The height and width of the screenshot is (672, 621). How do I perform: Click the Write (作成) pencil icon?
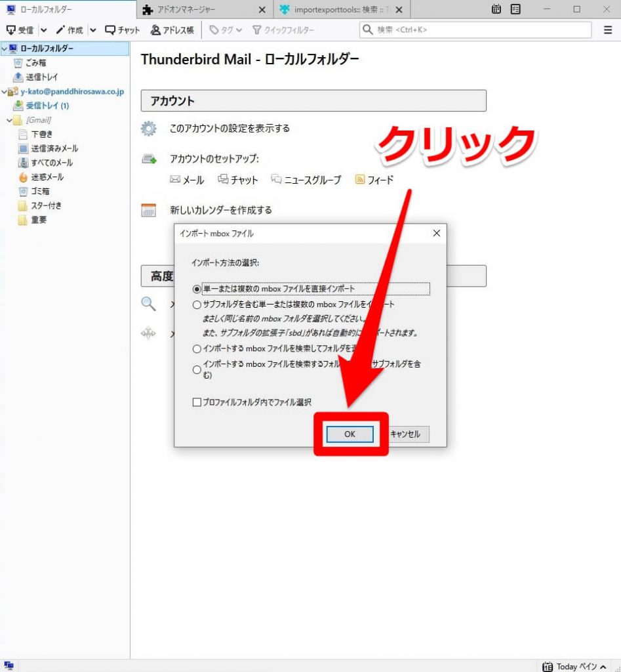[x=60, y=30]
